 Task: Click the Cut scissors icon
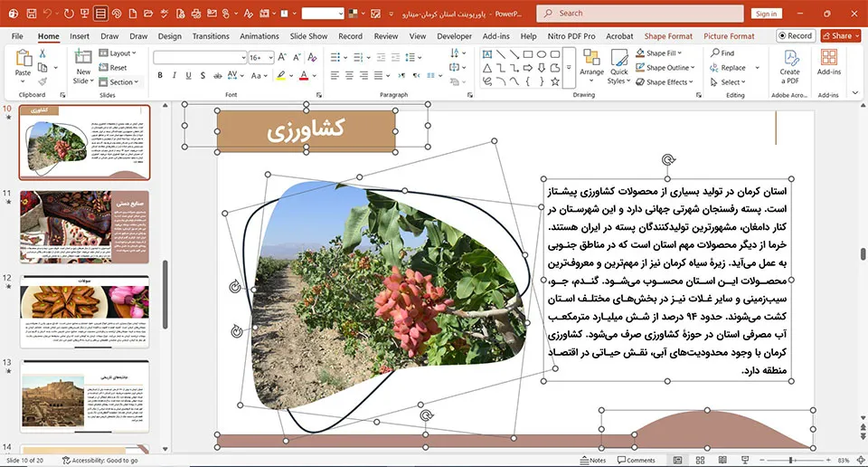point(42,53)
